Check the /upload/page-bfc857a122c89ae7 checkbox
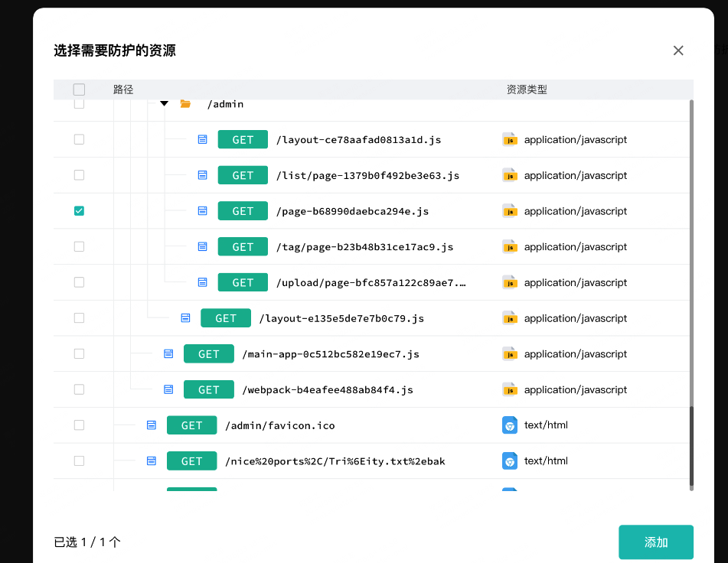The height and width of the screenshot is (563, 728). pos(79,282)
